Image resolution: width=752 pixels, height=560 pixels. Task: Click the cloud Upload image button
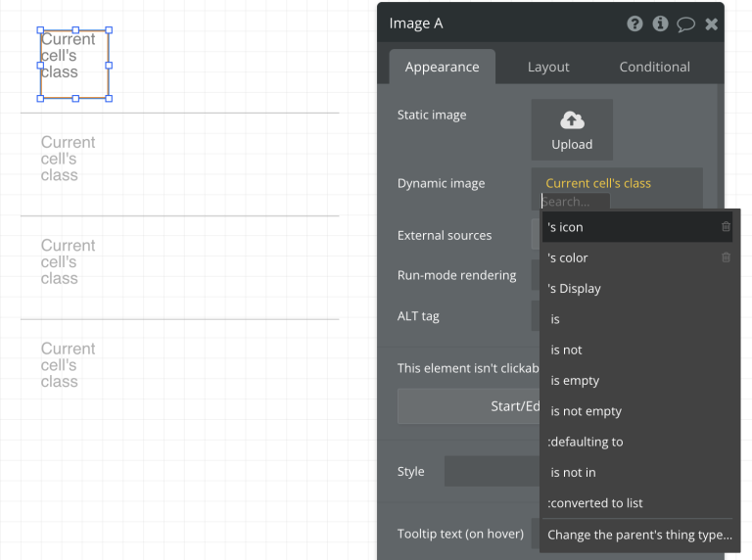click(572, 129)
